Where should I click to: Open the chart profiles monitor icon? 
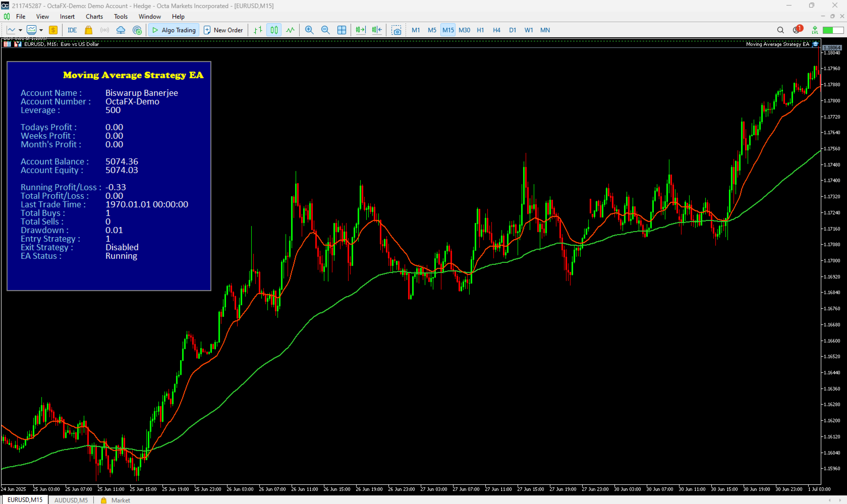pos(32,30)
